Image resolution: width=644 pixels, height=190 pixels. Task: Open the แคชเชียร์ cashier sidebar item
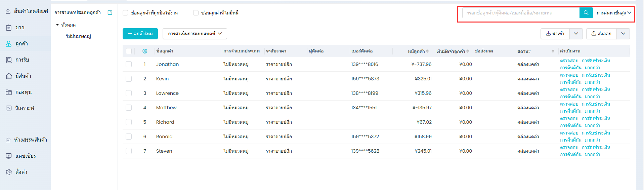(26, 156)
